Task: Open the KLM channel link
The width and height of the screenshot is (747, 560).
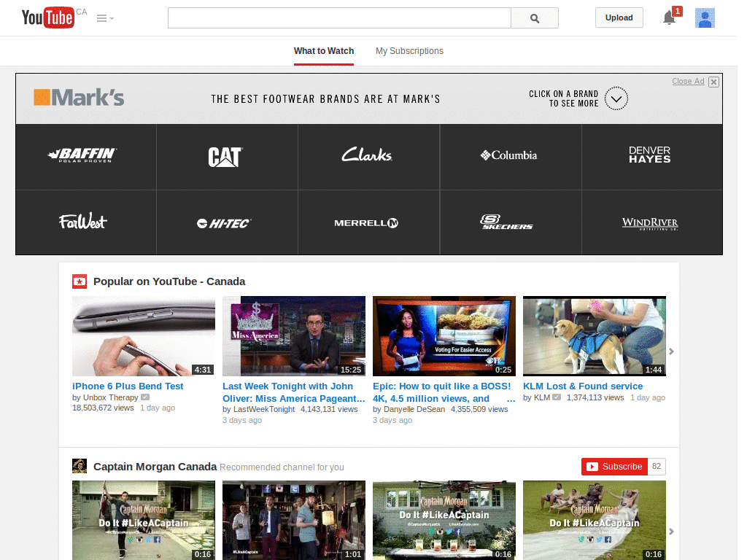Action: [x=542, y=397]
